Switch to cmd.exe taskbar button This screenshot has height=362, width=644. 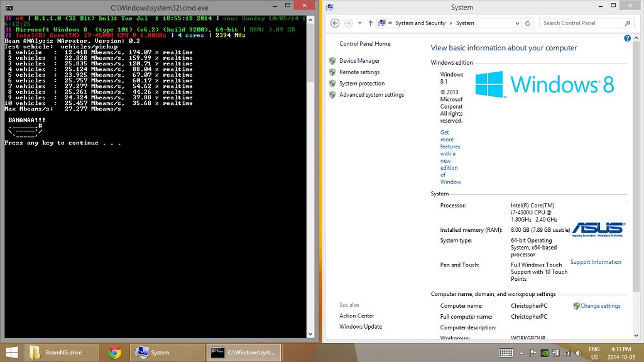[244, 352]
